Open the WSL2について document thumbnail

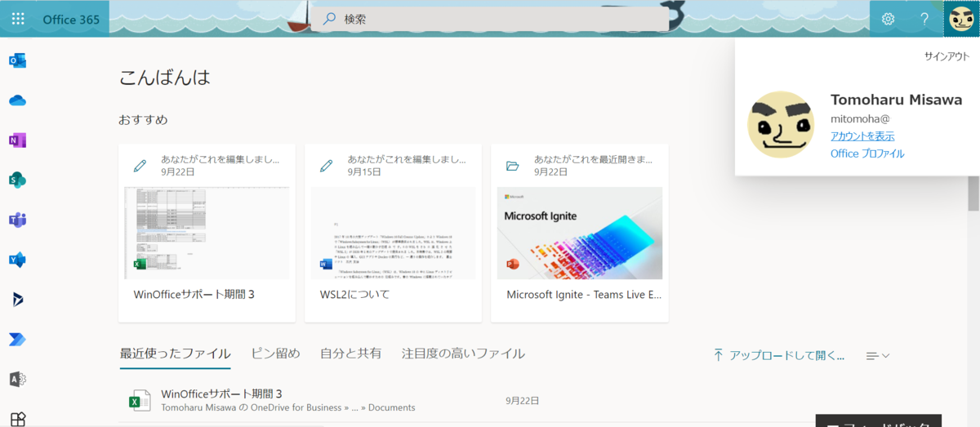click(x=393, y=233)
